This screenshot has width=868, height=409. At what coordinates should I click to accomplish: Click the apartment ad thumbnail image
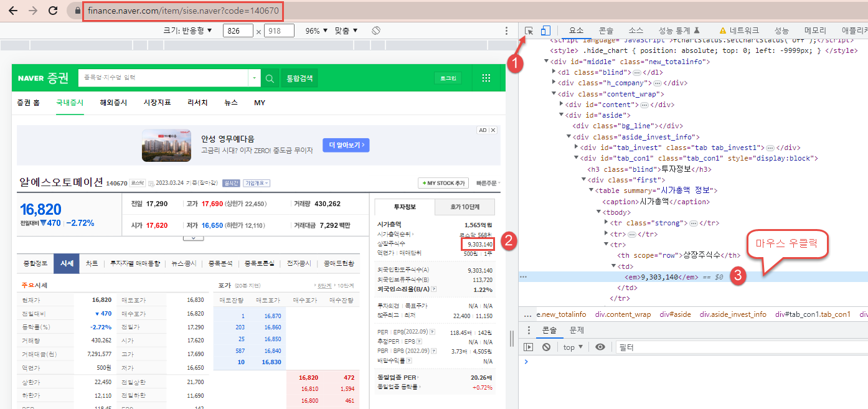[x=166, y=145]
